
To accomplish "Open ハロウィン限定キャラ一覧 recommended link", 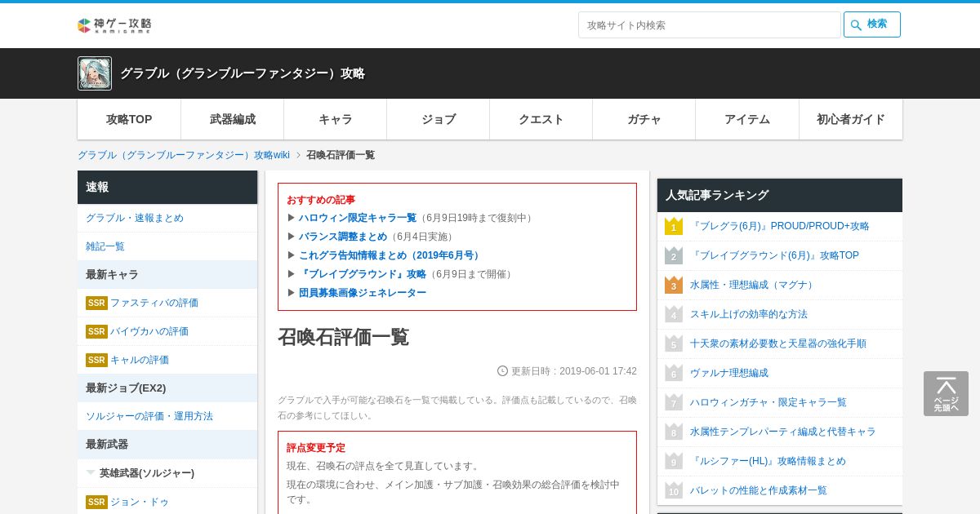I will tap(358, 218).
